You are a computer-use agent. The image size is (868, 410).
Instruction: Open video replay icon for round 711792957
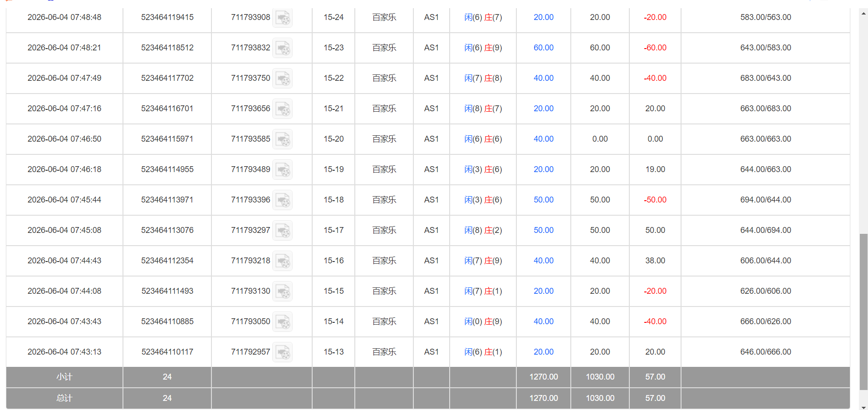coord(282,352)
